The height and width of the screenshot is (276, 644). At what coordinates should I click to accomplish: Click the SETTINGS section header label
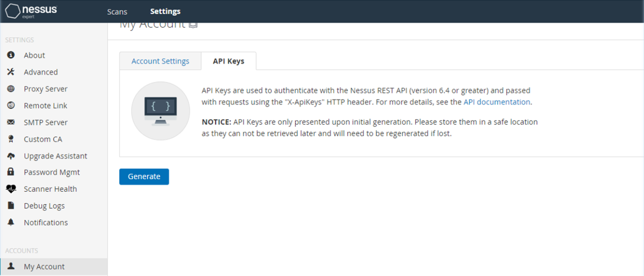click(19, 40)
